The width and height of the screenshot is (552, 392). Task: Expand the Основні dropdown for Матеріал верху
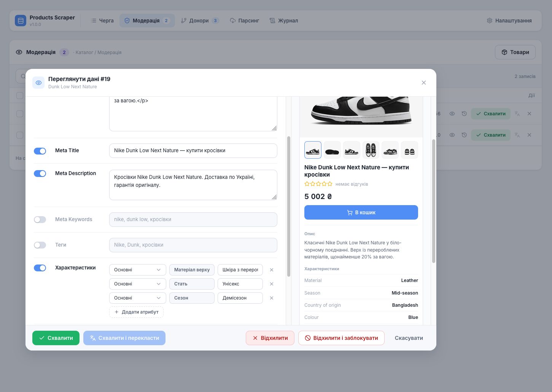tap(138, 270)
